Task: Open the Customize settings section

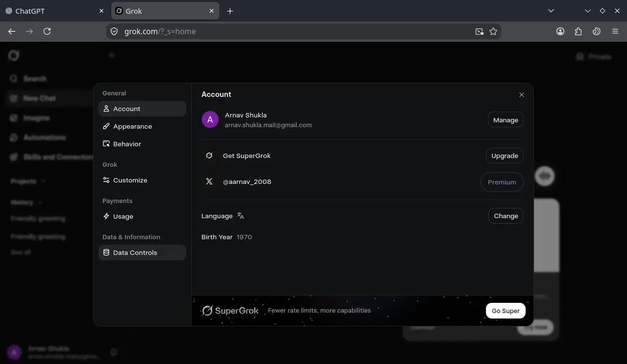Action: click(142, 180)
